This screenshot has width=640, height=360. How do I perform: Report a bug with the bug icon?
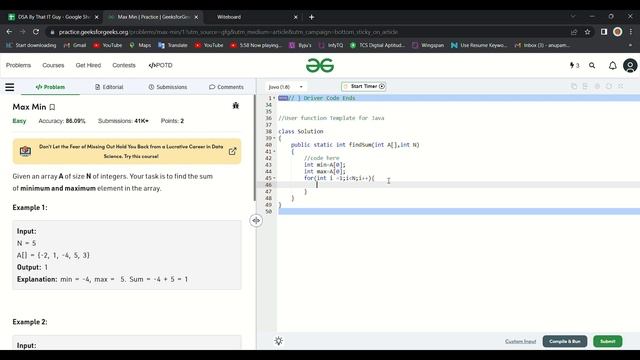(236, 106)
